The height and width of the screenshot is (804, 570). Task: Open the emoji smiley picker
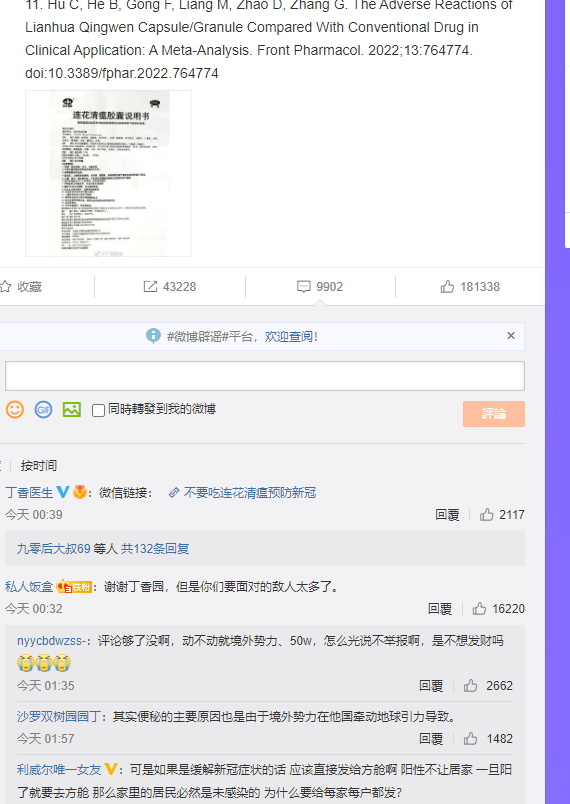point(15,409)
